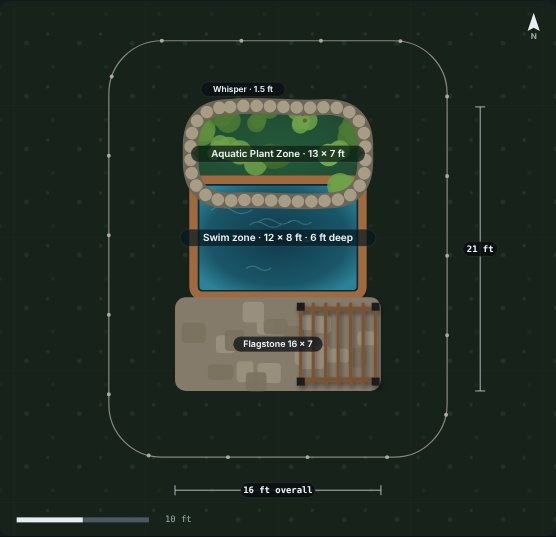556x537 pixels.
Task: Click the '16 ft overall' width dimension label
Action: point(278,490)
